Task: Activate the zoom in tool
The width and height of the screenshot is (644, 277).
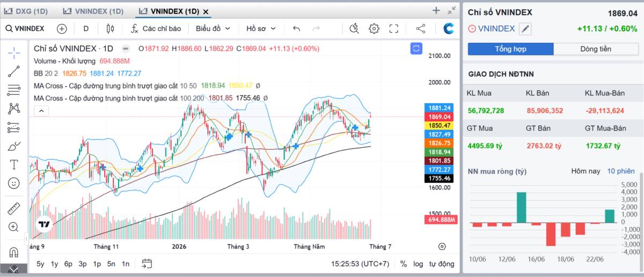Action: pyautogui.click(x=14, y=227)
